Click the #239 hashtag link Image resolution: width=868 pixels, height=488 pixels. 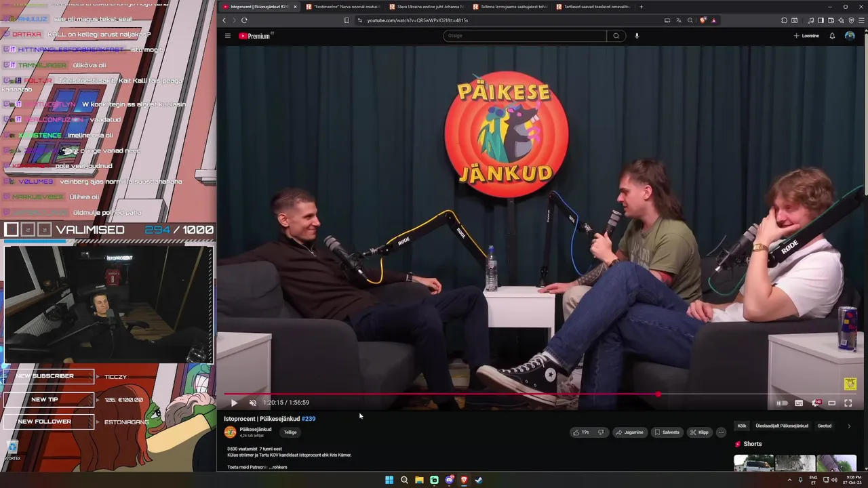(308, 419)
